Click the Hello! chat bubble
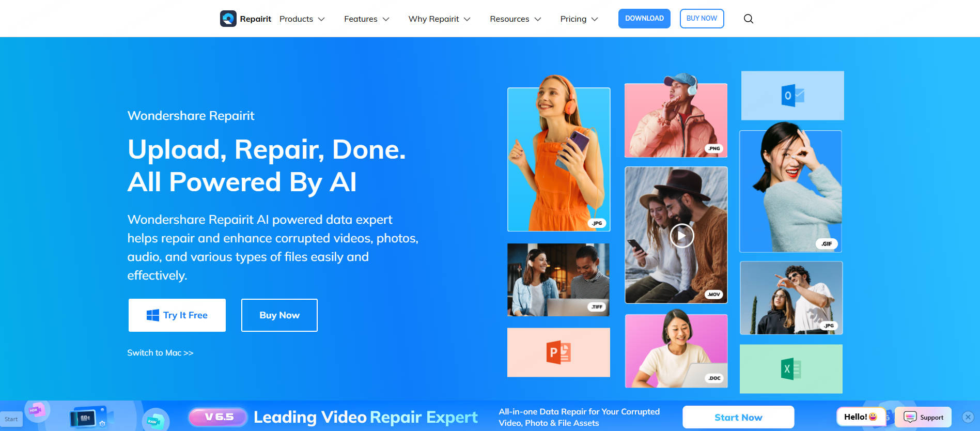 click(x=860, y=417)
